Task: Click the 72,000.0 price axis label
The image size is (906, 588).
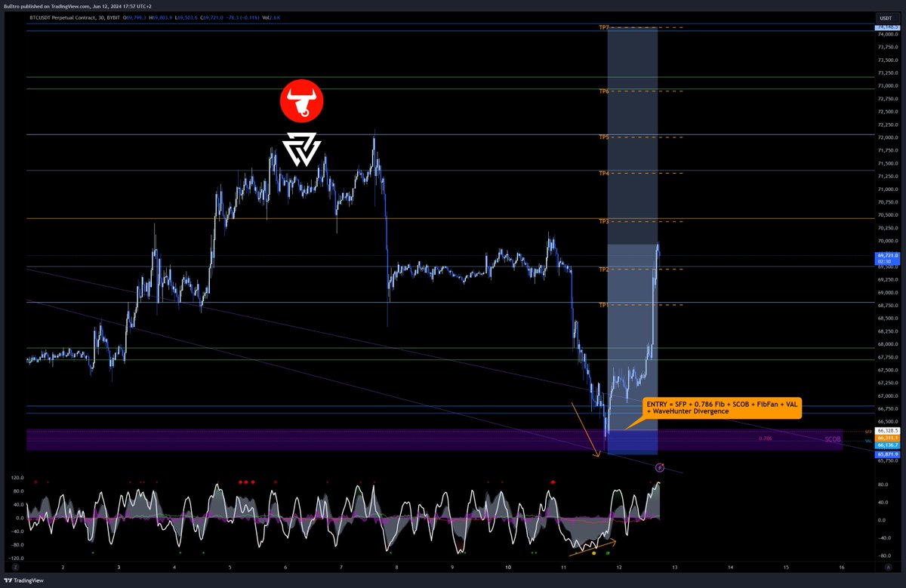Action: click(x=886, y=137)
